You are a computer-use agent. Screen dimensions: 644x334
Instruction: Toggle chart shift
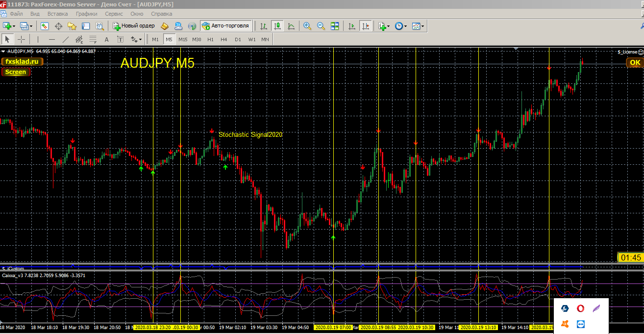coord(365,26)
